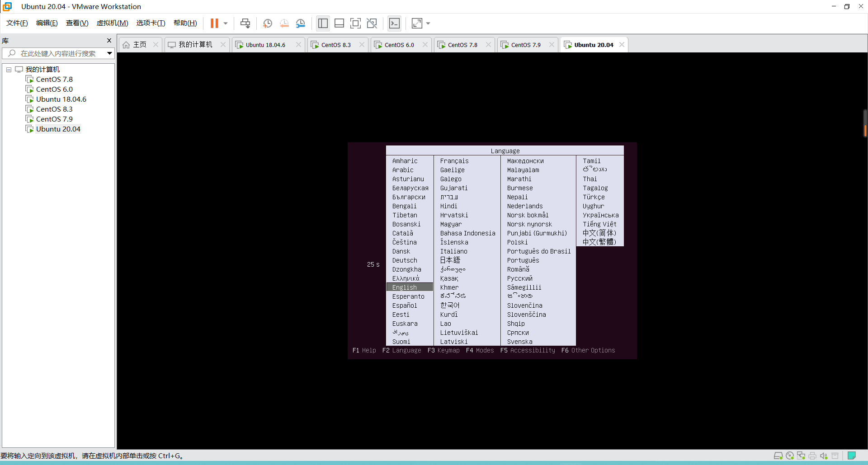Select CentOS 8.3 in the library tree
The image size is (868, 465).
coord(54,109)
